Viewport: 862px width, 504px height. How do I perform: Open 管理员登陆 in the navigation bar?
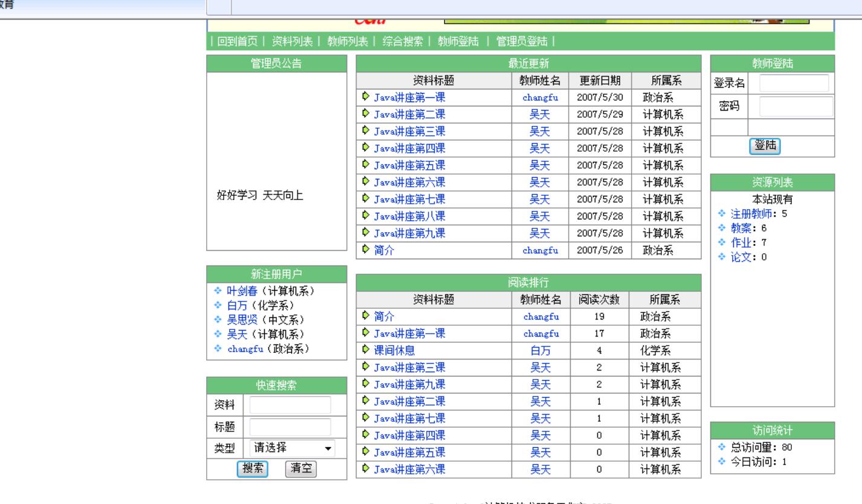point(522,41)
